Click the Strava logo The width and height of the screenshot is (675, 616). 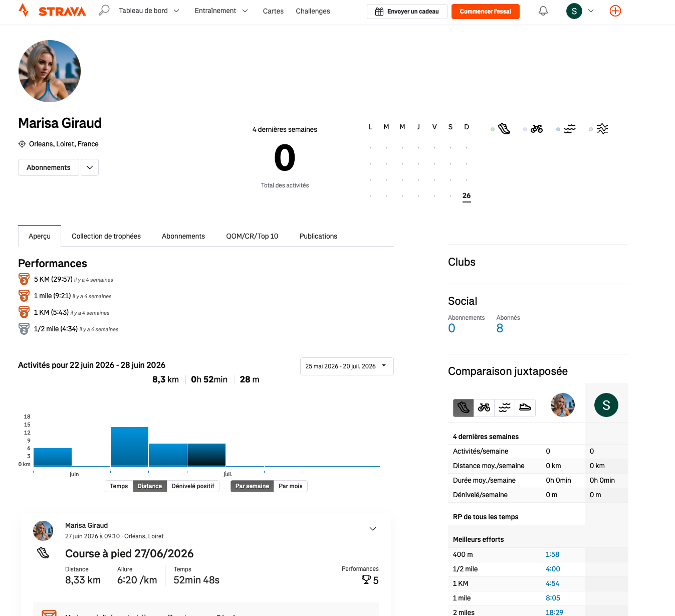point(52,11)
